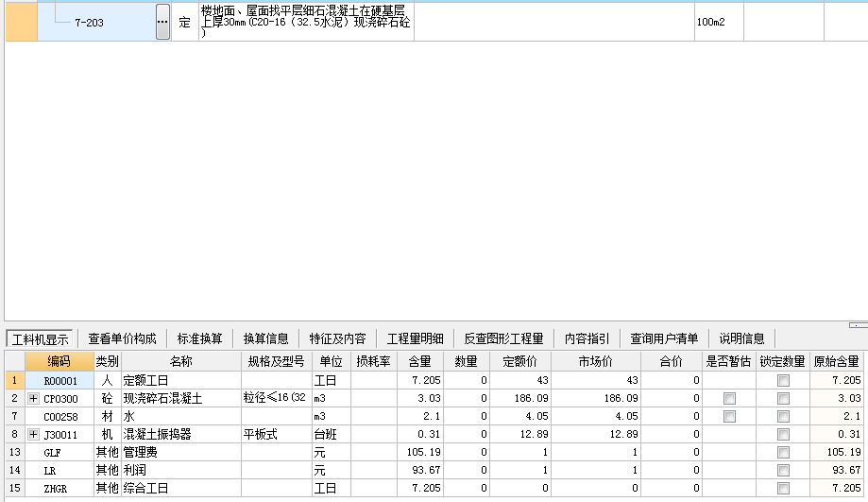Click the 12.89 market price of 混凝土振捣器
This screenshot has height=502, width=868.
point(596,434)
